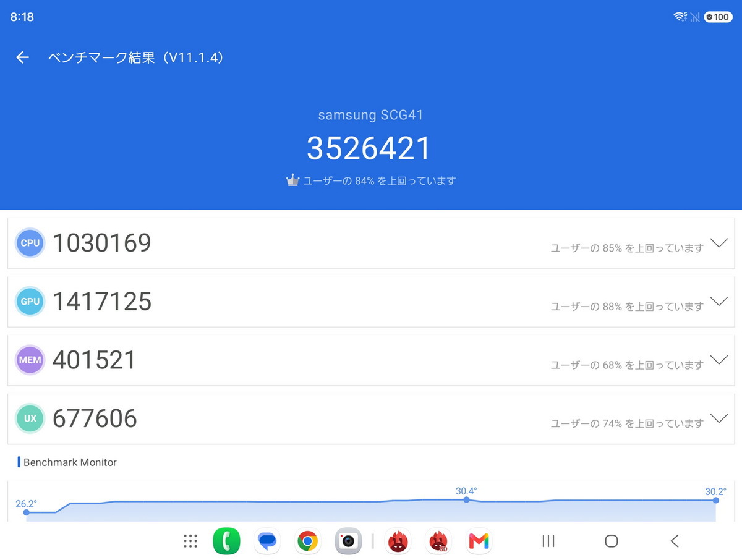Image resolution: width=742 pixels, height=560 pixels.
Task: Tap the Benchmark Monitor heading
Action: [70, 462]
